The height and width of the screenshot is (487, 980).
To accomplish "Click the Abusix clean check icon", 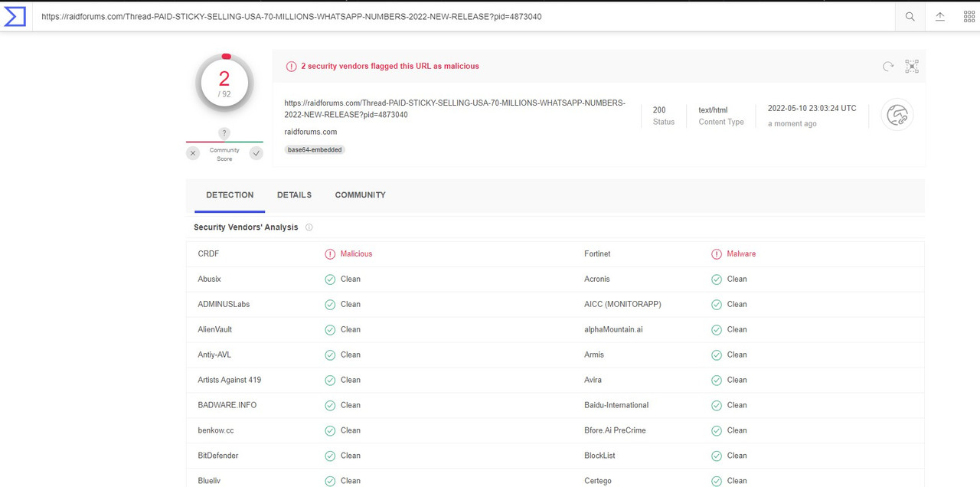I will click(330, 279).
